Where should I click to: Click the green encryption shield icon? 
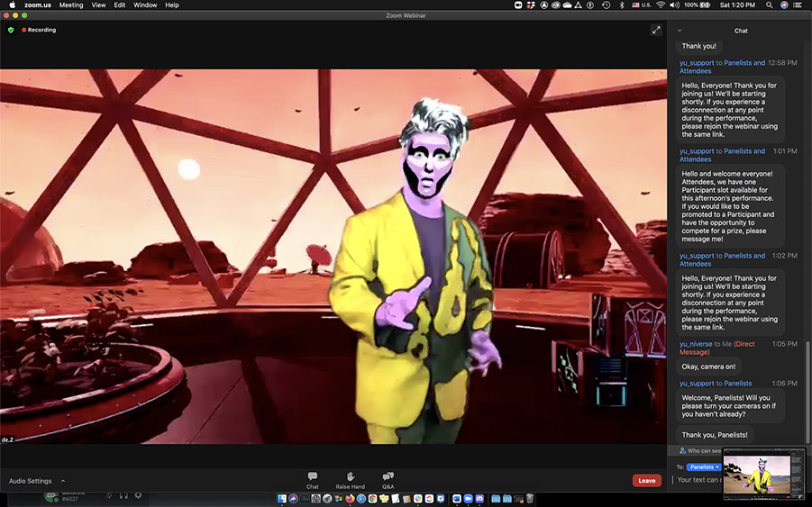[x=11, y=30]
